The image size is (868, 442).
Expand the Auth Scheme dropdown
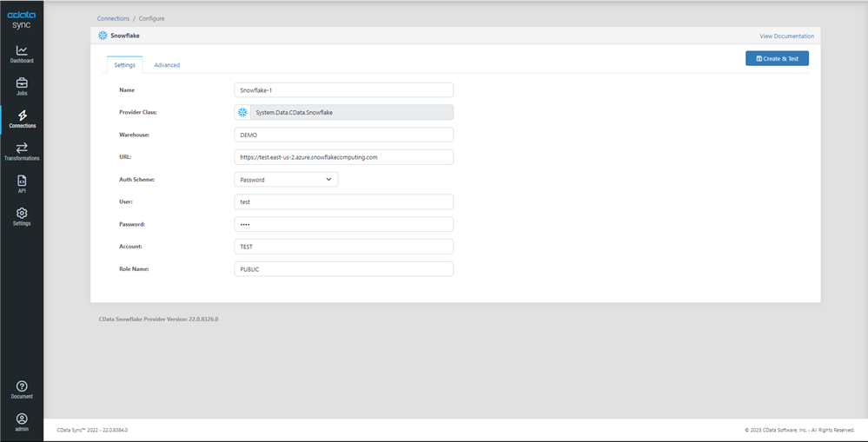click(286, 180)
